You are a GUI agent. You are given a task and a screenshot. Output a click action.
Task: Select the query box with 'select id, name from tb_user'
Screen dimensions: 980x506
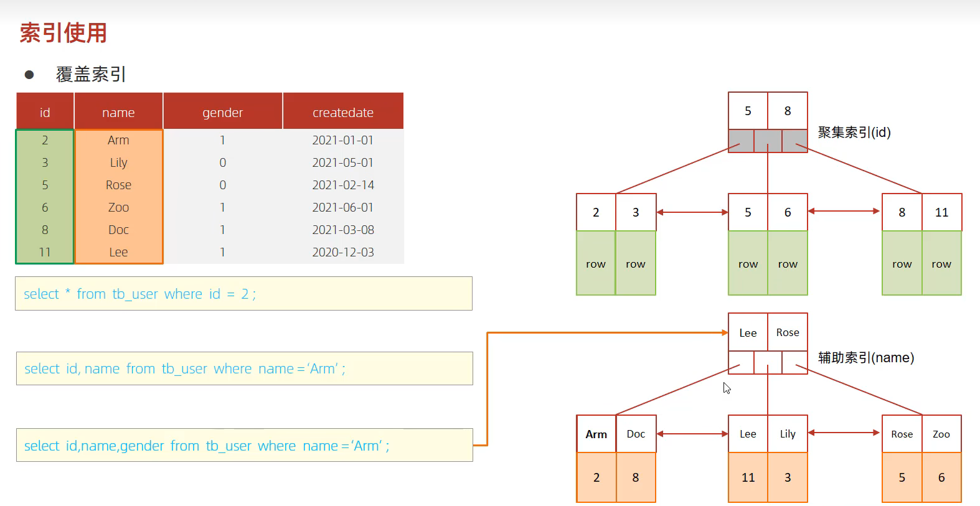pyautogui.click(x=244, y=368)
